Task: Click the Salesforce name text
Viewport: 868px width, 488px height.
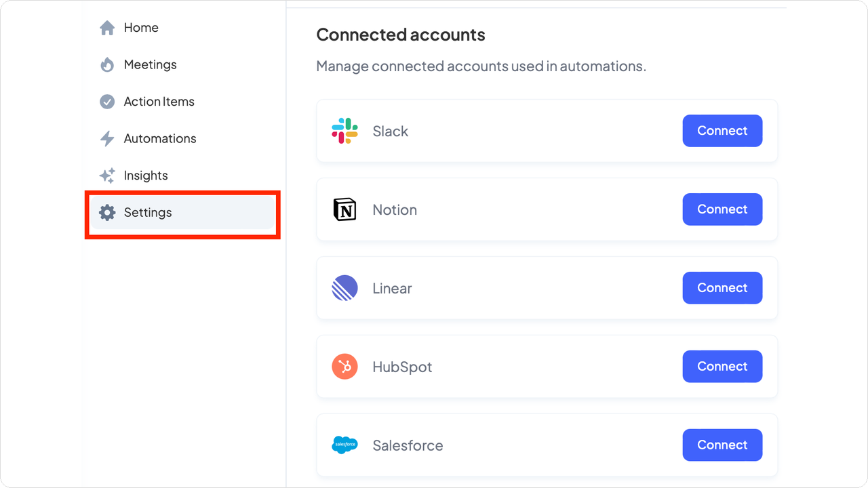Action: click(x=408, y=446)
